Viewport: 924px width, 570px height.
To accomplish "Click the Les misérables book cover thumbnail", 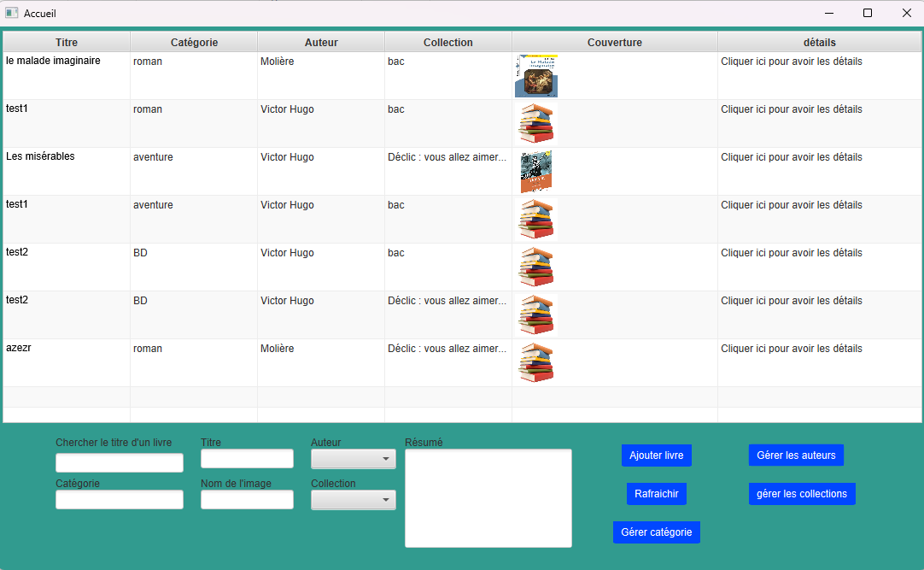I will coord(536,172).
